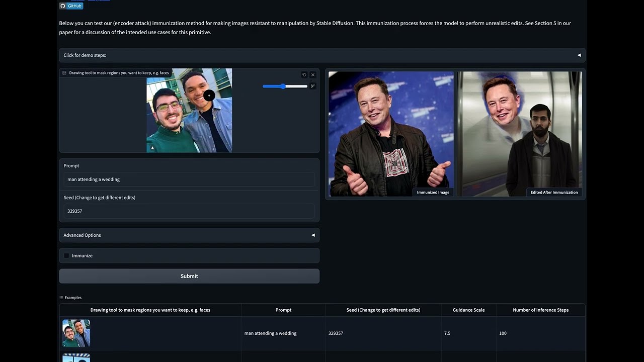Click the guidance scale value 7.5
This screenshot has height=362, width=644.
tap(447, 333)
